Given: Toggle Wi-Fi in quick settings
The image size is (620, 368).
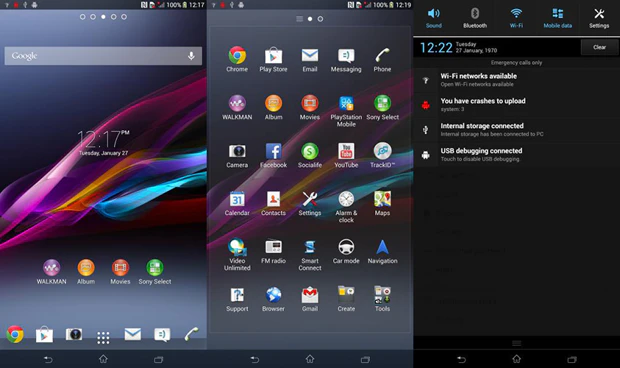Looking at the screenshot, I should pos(516,18).
